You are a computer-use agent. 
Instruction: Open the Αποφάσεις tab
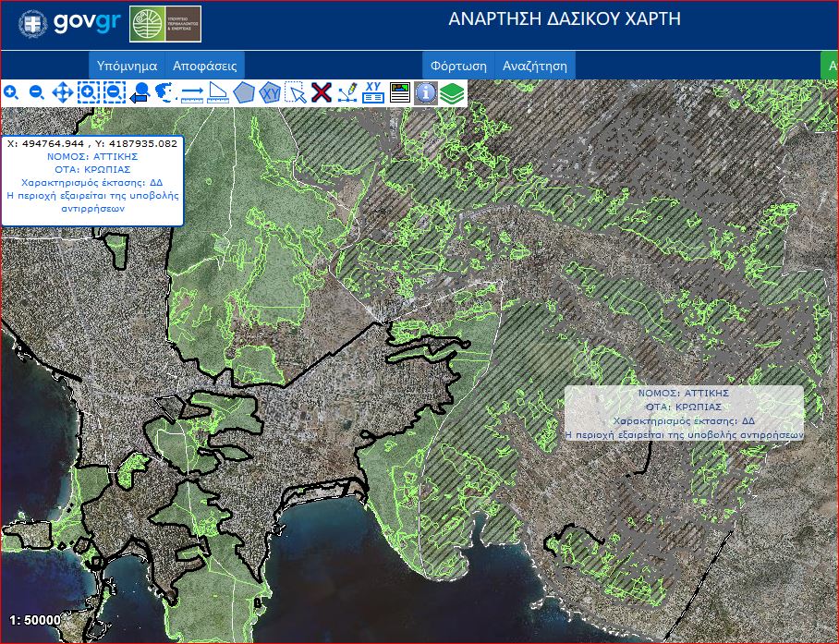pyautogui.click(x=205, y=66)
